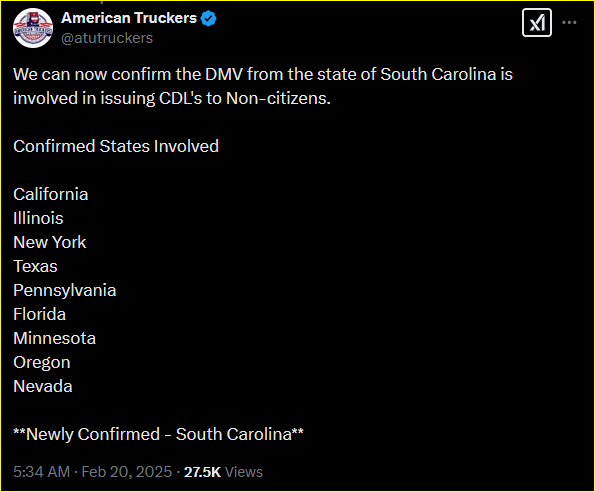Open the 27.5K Views count

coord(223,472)
